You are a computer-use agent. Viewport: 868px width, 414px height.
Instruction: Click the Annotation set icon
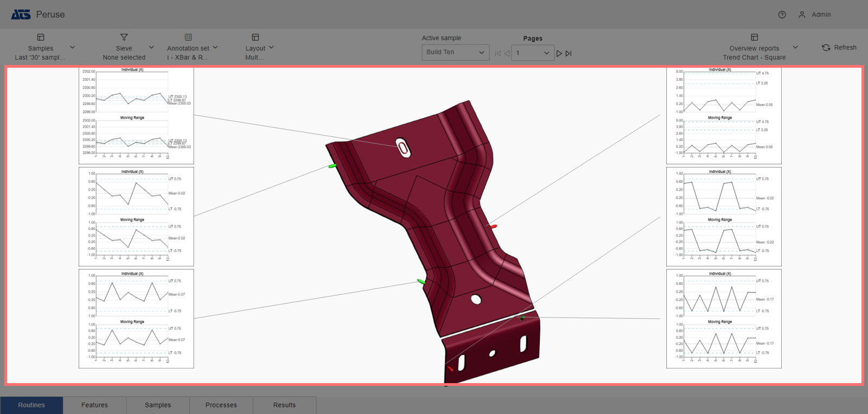pyautogui.click(x=188, y=37)
